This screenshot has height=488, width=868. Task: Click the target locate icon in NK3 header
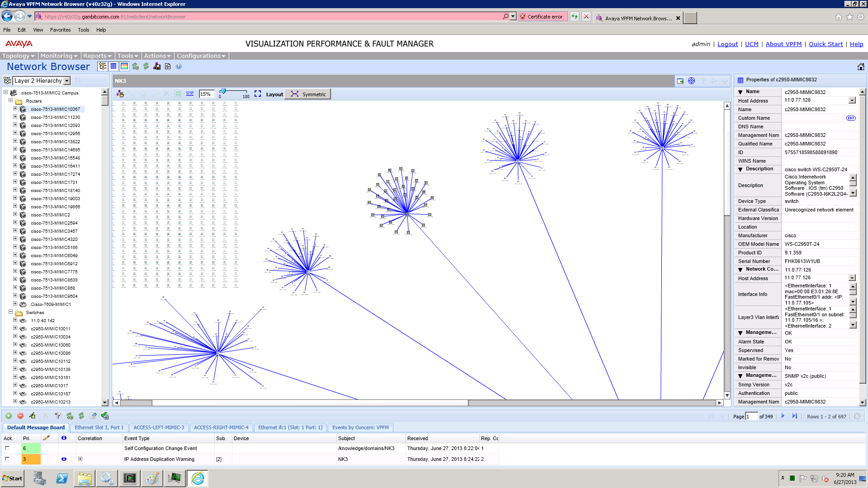(x=691, y=81)
